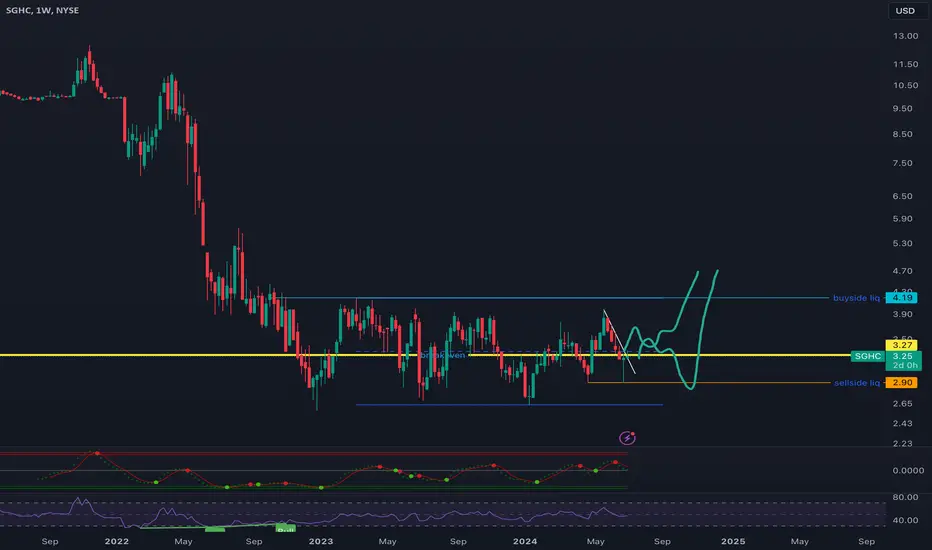
Task: Click the SGHC, 1W, NYSE symbol title
Action: point(42,10)
